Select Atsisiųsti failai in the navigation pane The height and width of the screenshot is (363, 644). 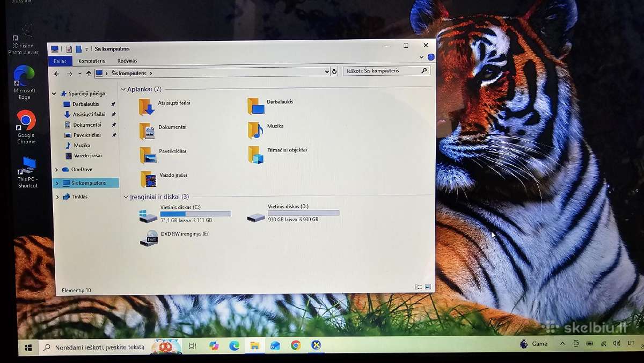[x=89, y=114]
